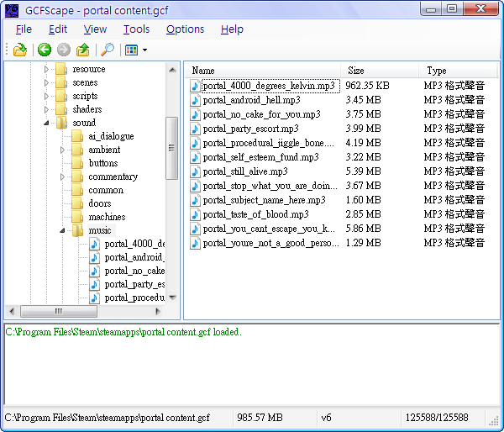Open the view mode dropdown arrow

click(145, 50)
